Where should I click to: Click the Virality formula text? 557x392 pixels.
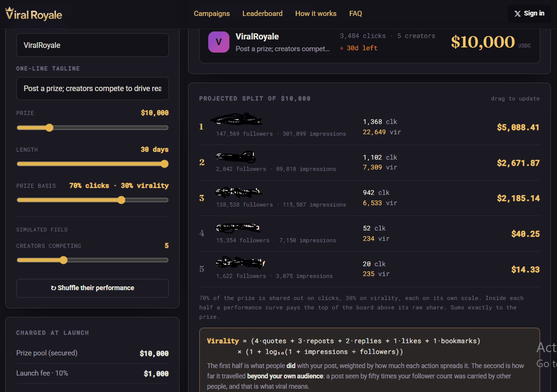pos(344,346)
